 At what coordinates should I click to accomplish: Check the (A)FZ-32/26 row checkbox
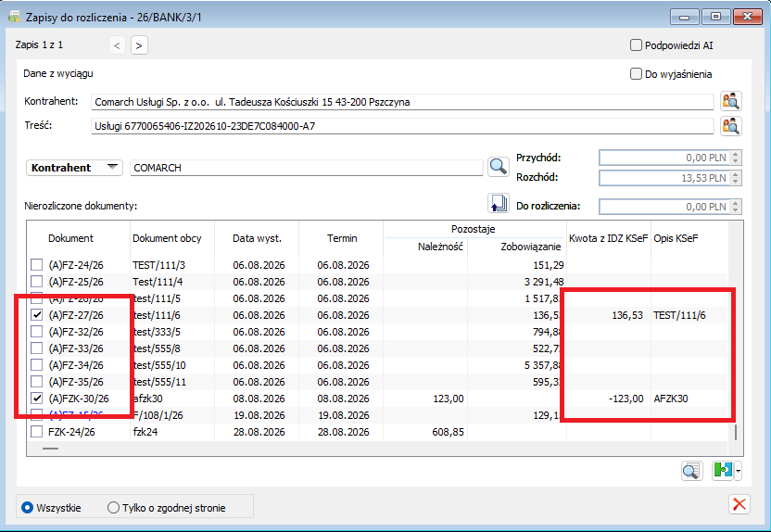[x=36, y=332]
